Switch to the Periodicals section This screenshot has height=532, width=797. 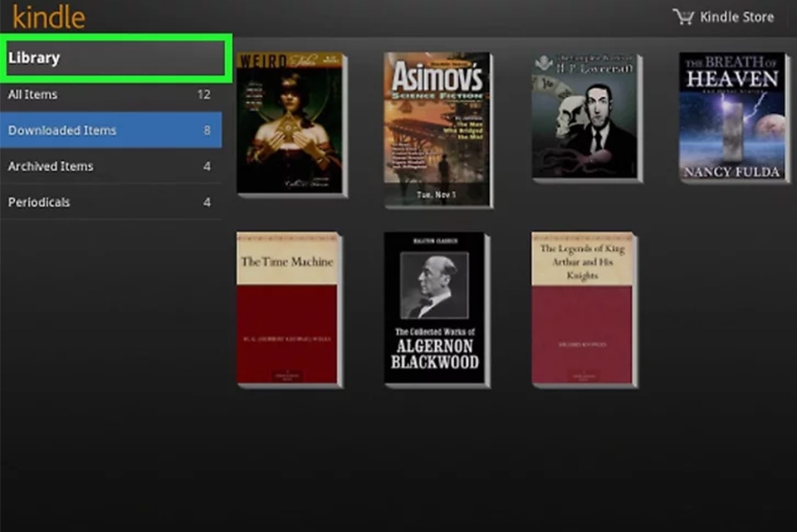[x=110, y=203]
